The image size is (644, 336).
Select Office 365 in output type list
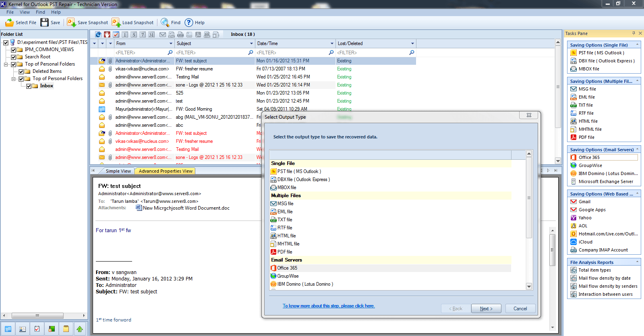(391, 268)
